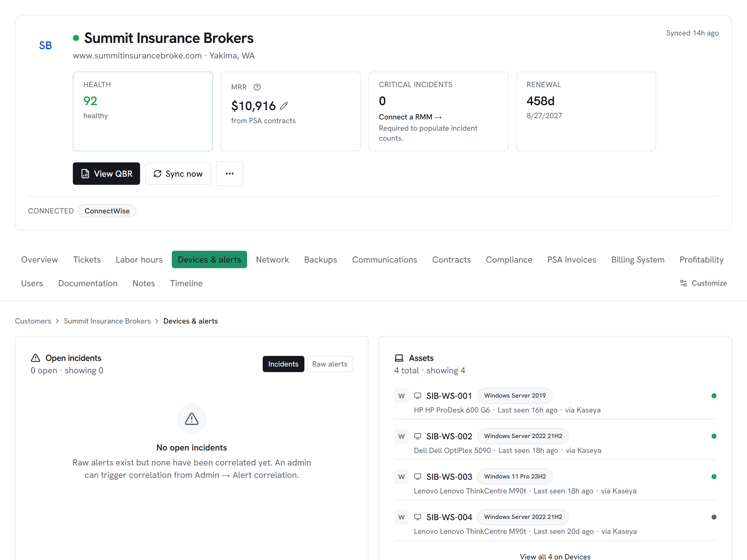747x560 pixels.
Task: Open the Tickets tab
Action: [87, 259]
